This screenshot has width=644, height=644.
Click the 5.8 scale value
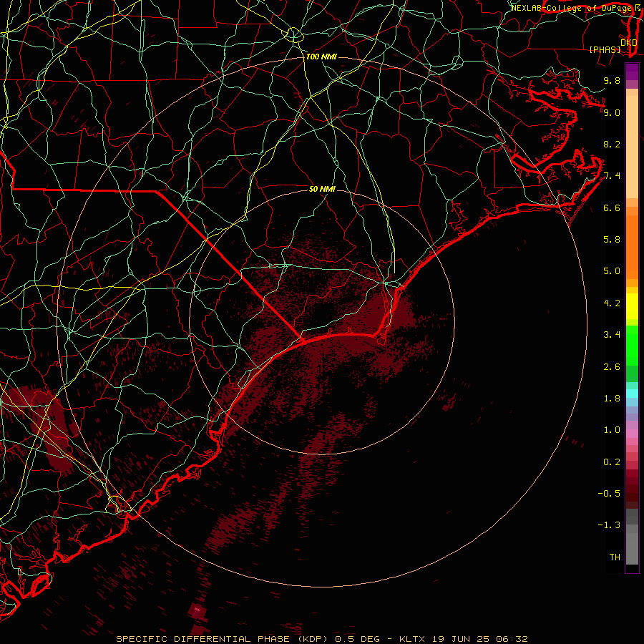click(x=612, y=240)
